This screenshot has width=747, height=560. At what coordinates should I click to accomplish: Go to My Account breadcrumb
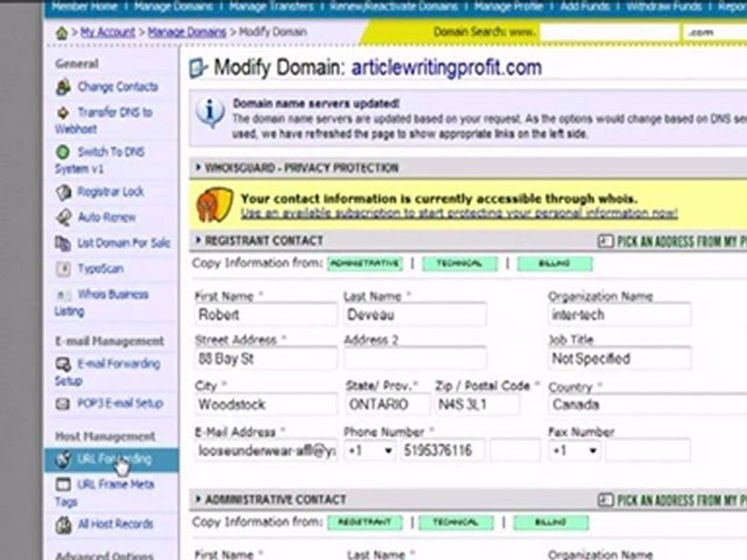pos(107,33)
